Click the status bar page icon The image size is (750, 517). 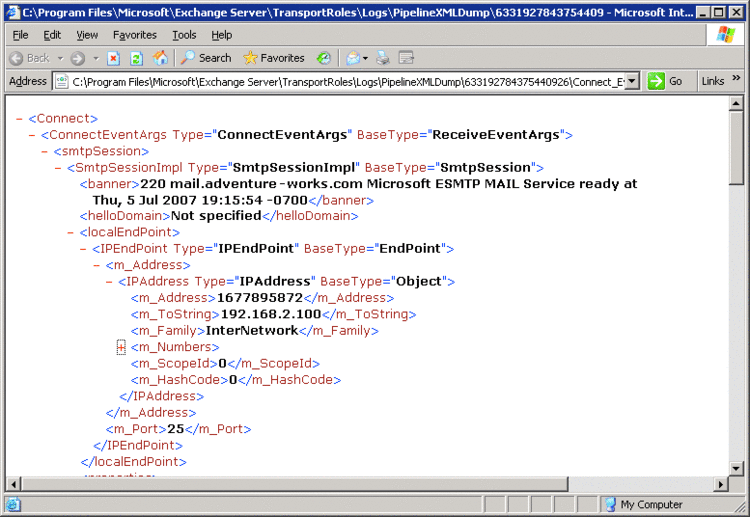pos(13,505)
